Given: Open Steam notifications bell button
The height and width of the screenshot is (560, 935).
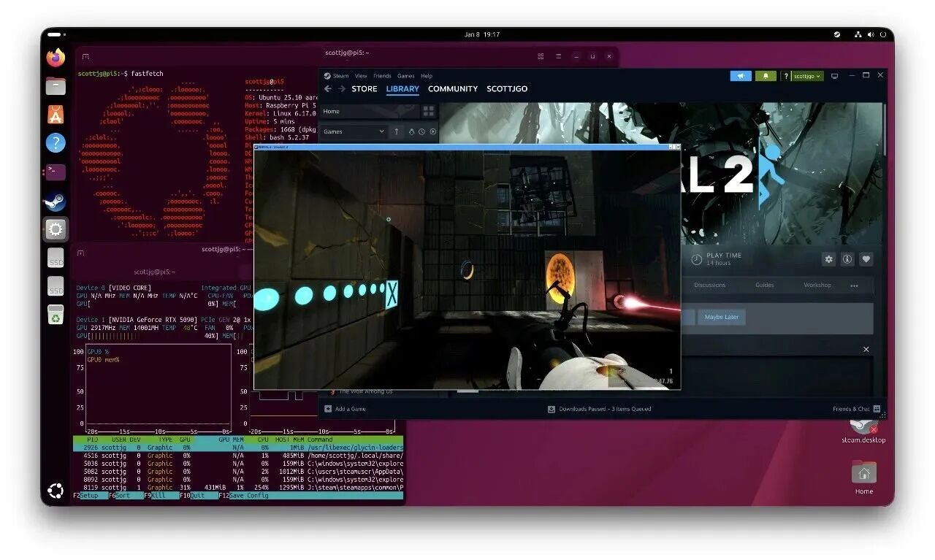Looking at the screenshot, I should 766,76.
